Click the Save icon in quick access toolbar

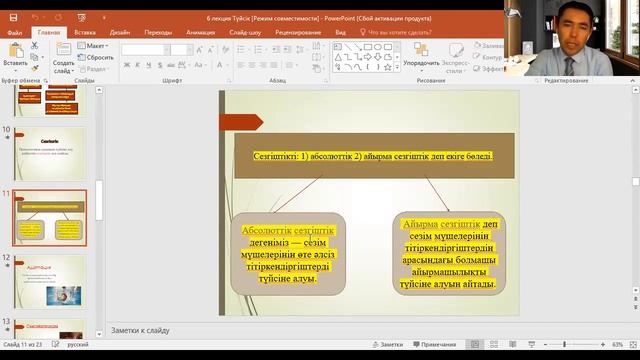coord(13,18)
